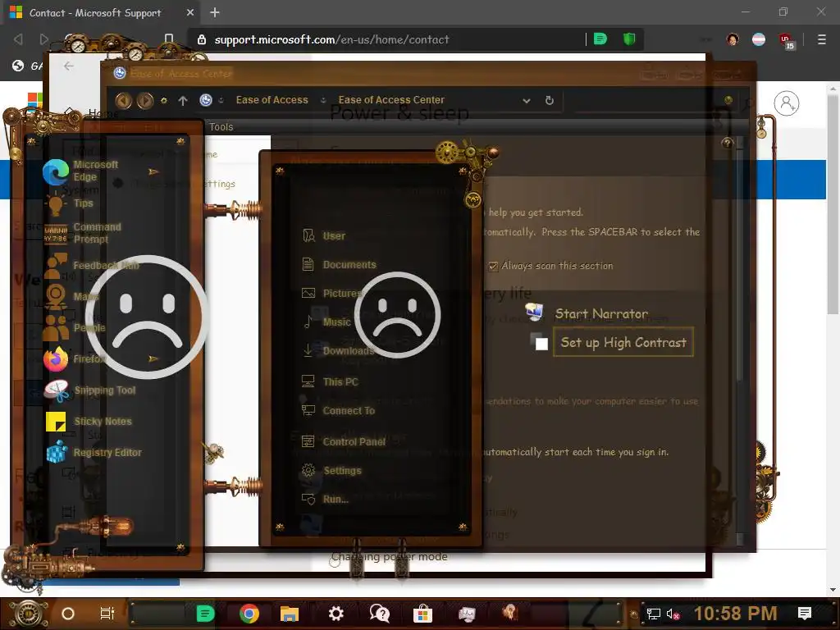Click the 10:58 PM taskbar clock

[736, 614]
